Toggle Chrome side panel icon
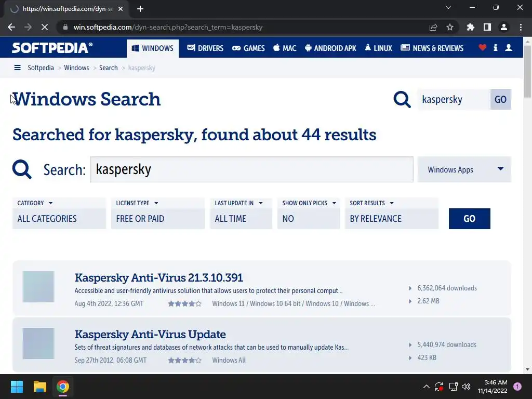 (x=487, y=27)
